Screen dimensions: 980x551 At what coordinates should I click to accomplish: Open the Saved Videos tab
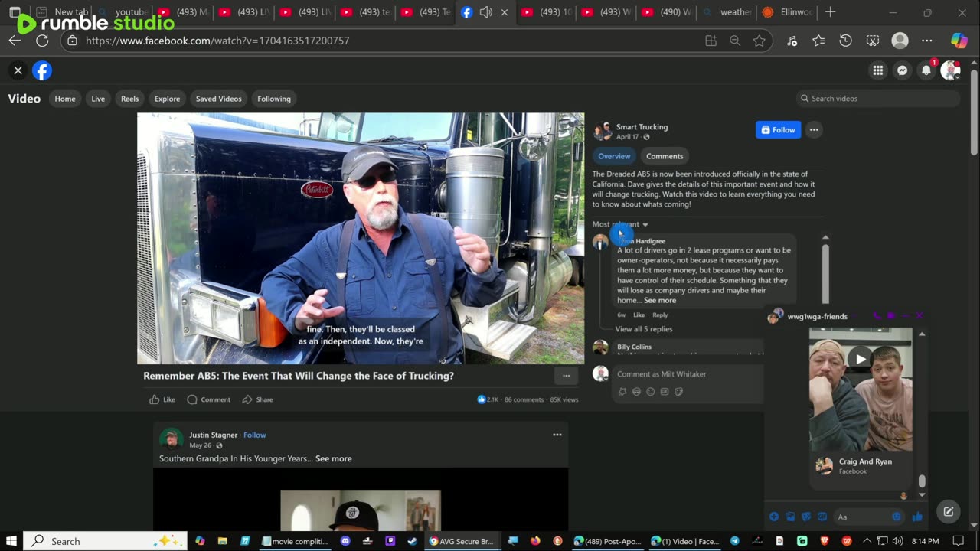tap(218, 99)
